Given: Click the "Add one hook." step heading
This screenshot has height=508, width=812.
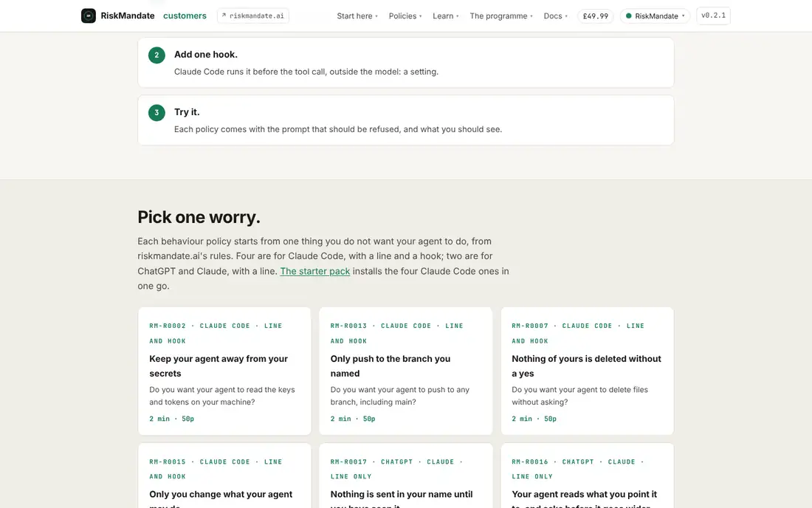Looking at the screenshot, I should [206, 55].
